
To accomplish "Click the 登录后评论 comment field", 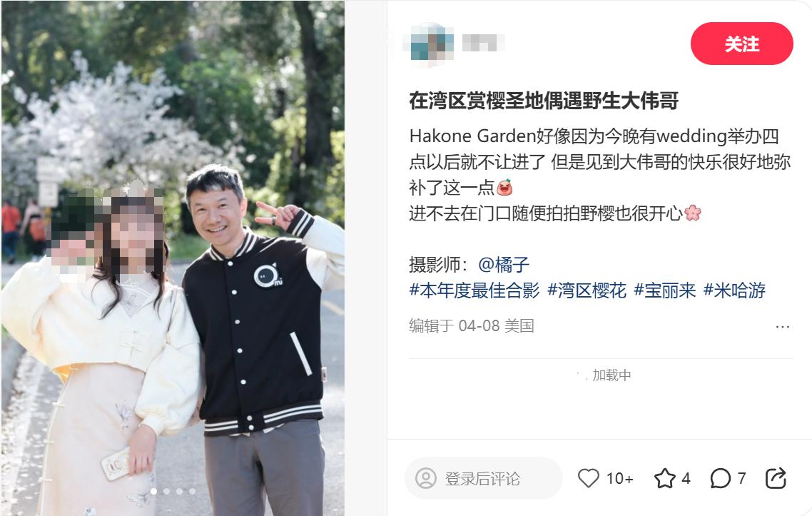I will pyautogui.click(x=483, y=478).
